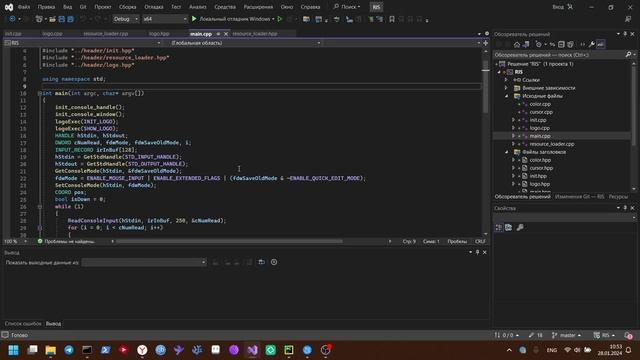Switch to Список ошибок tab
Image resolution: width=640 pixels, height=360 pixels.
coord(23,324)
